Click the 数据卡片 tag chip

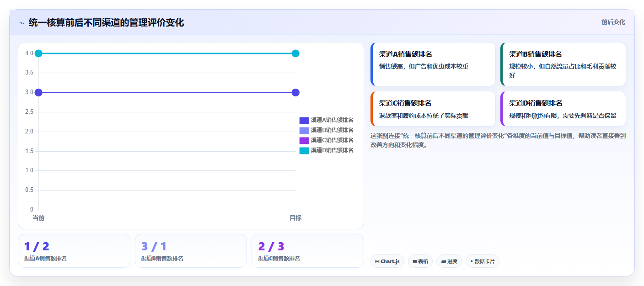pos(483,261)
